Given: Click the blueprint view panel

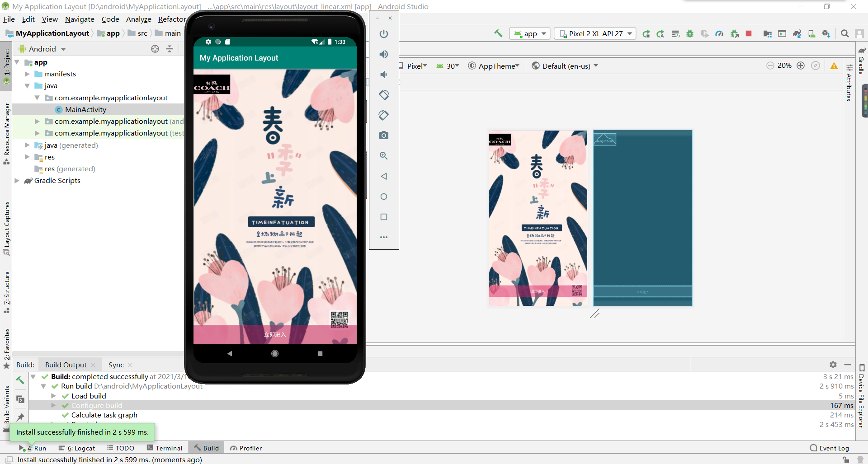Looking at the screenshot, I should pos(642,218).
